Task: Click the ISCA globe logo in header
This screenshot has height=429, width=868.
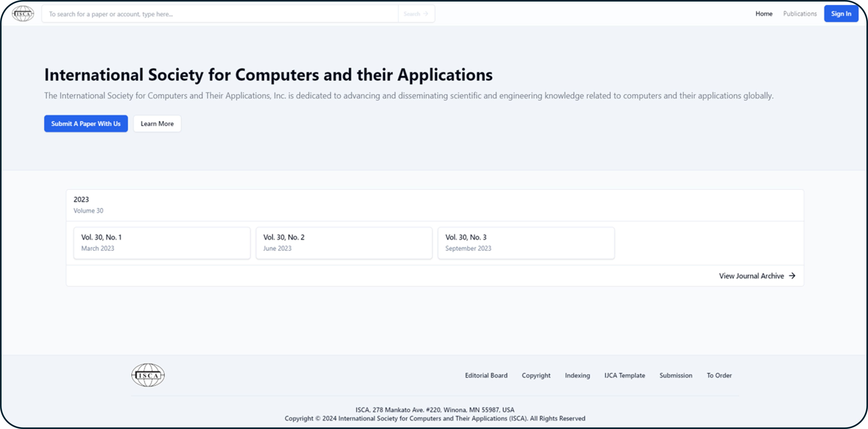Action: click(23, 14)
